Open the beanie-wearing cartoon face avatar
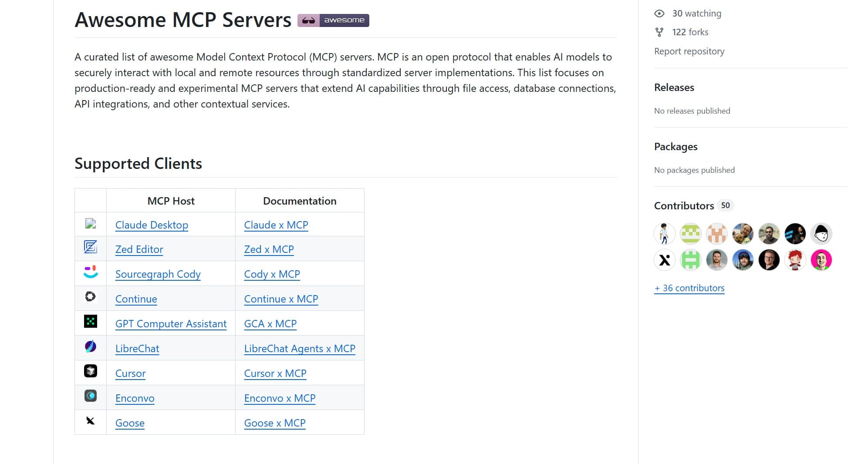The image size is (868, 464). (x=821, y=234)
